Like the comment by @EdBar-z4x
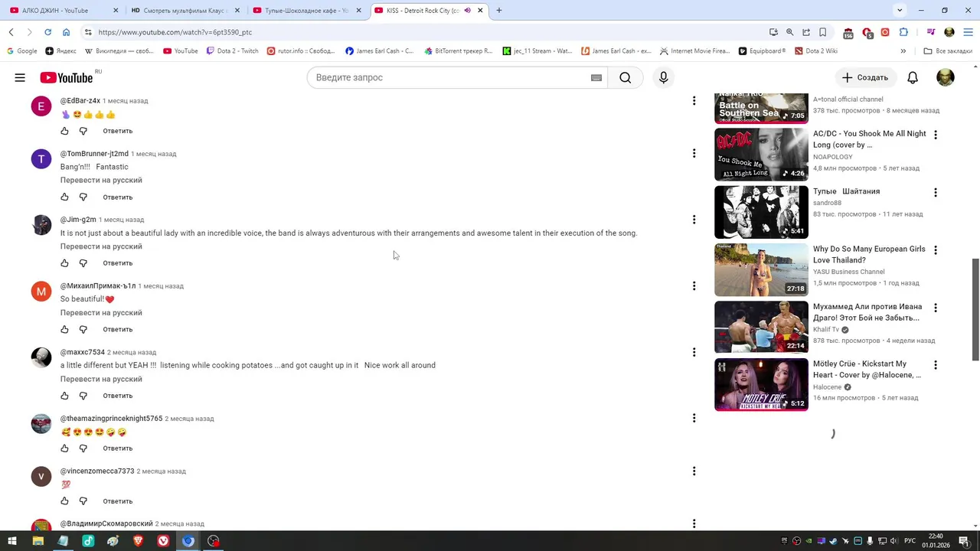980x551 pixels. coord(64,131)
